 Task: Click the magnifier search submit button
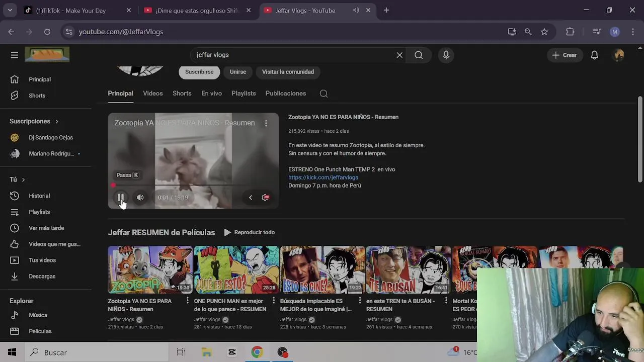pos(419,55)
